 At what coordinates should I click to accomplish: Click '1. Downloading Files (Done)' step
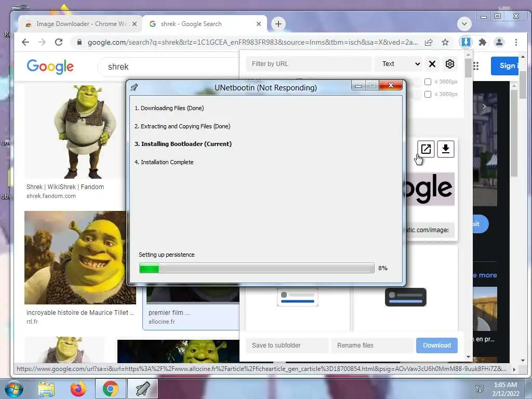[x=169, y=108]
